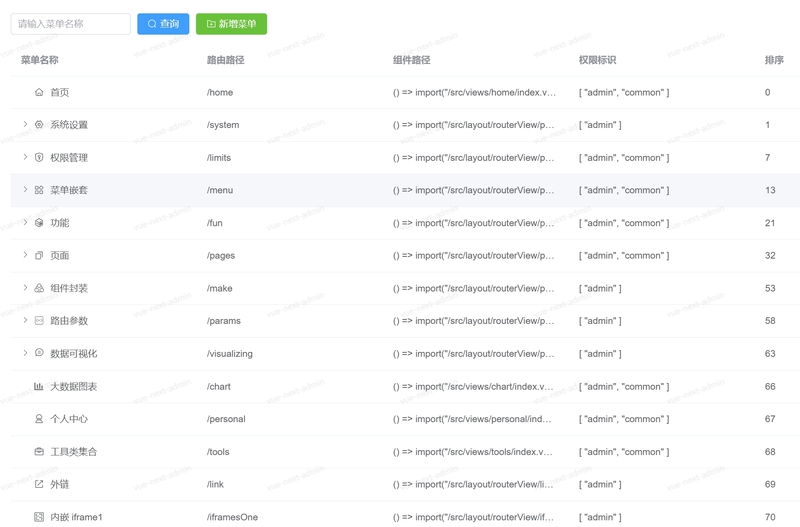This screenshot has height=527, width=800.
Task: Click the /make route path cell
Action: [x=219, y=288]
